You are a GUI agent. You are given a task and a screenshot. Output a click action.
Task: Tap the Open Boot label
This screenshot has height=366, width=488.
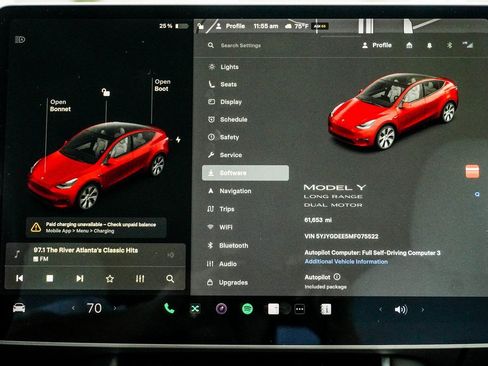point(162,85)
